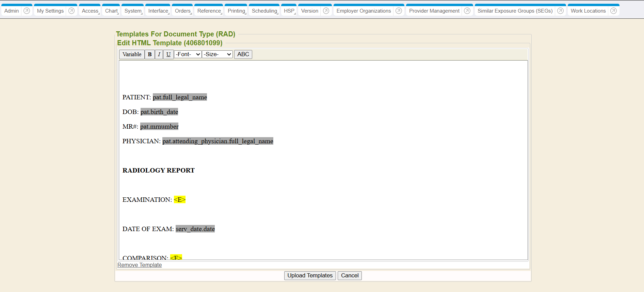Open the -Size- dropdown
This screenshot has height=292, width=644.
click(x=218, y=54)
